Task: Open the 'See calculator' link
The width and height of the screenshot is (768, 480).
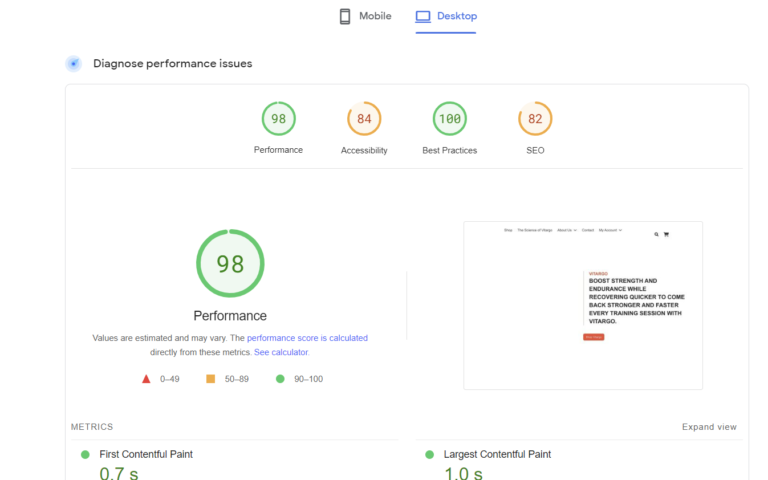Action: click(x=281, y=352)
